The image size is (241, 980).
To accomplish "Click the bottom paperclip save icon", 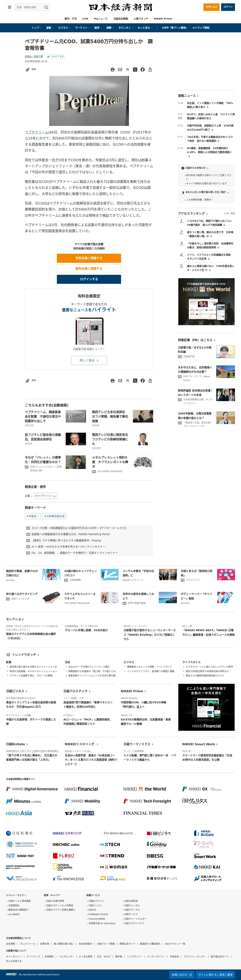I will click(x=27, y=380).
